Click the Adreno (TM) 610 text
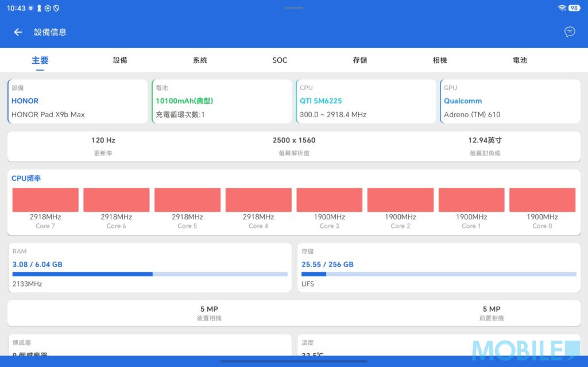 pos(472,114)
